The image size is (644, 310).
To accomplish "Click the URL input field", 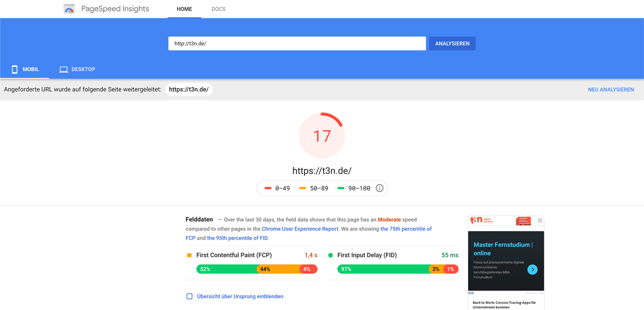I will pos(297,43).
